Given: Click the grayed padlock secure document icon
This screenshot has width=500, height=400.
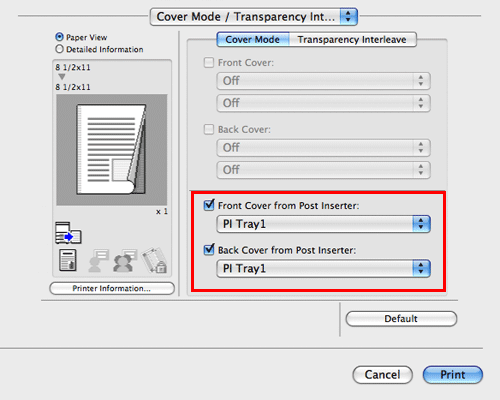Looking at the screenshot, I should 154,260.
